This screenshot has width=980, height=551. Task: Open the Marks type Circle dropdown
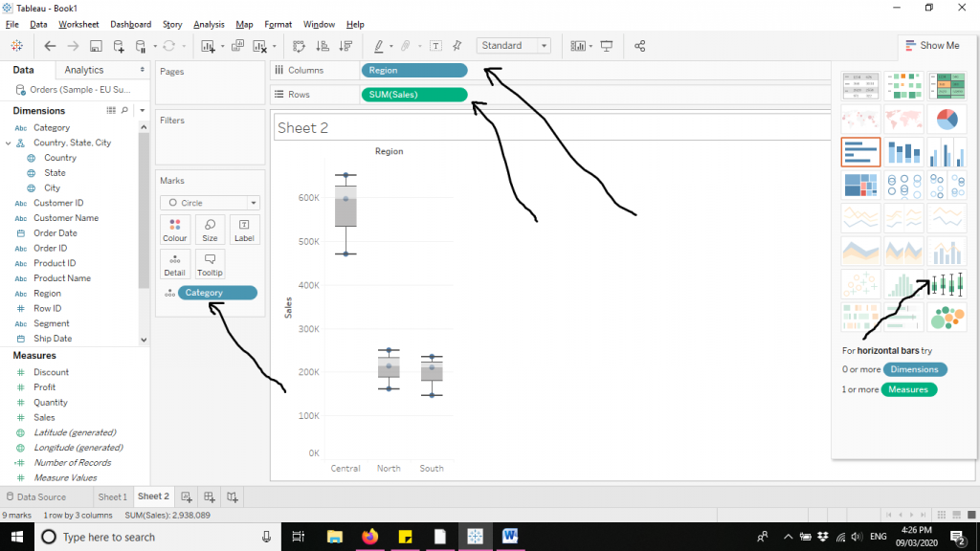[x=210, y=203]
